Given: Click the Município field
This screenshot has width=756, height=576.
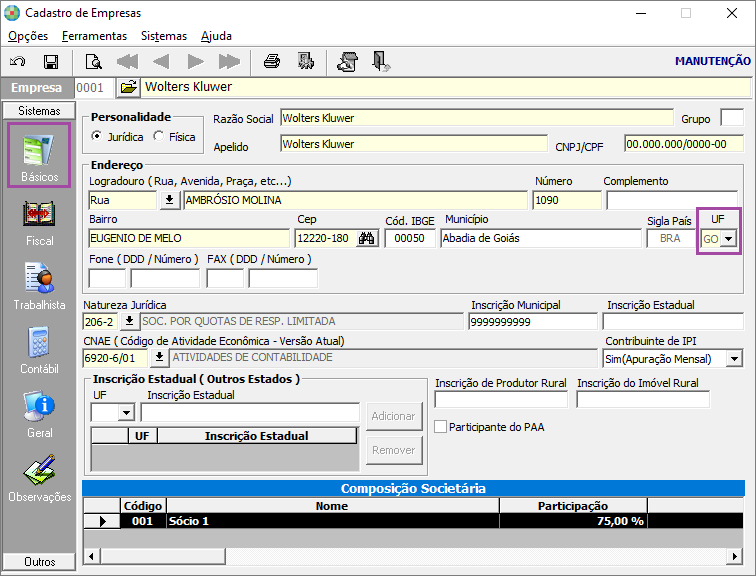Looking at the screenshot, I should pos(540,238).
